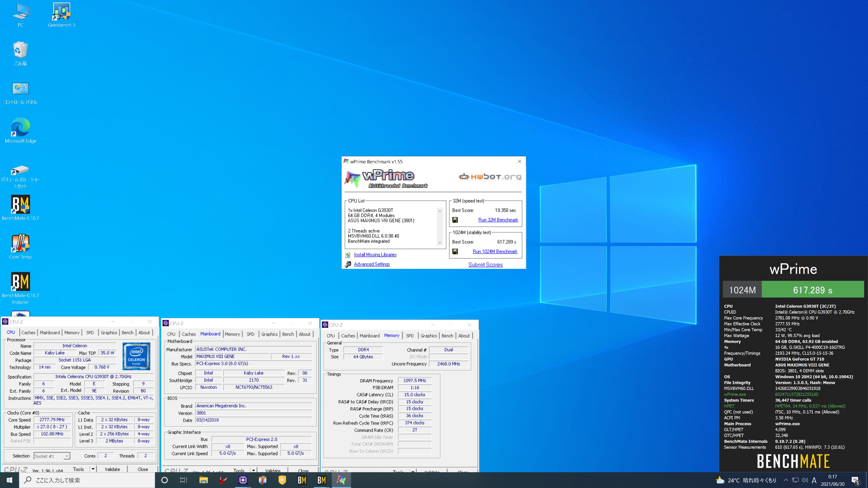Open Tools dropdown arrow in first CPU-Z window

point(93,469)
